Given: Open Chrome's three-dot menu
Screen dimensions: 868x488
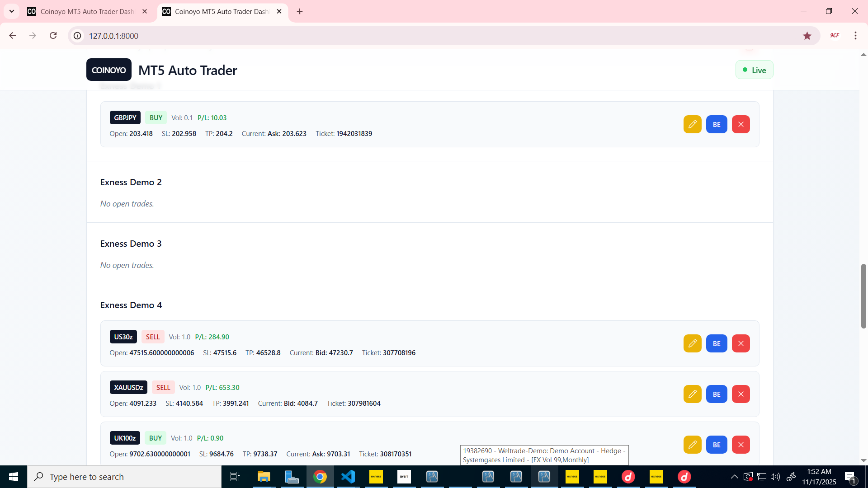Looking at the screenshot, I should (x=855, y=36).
